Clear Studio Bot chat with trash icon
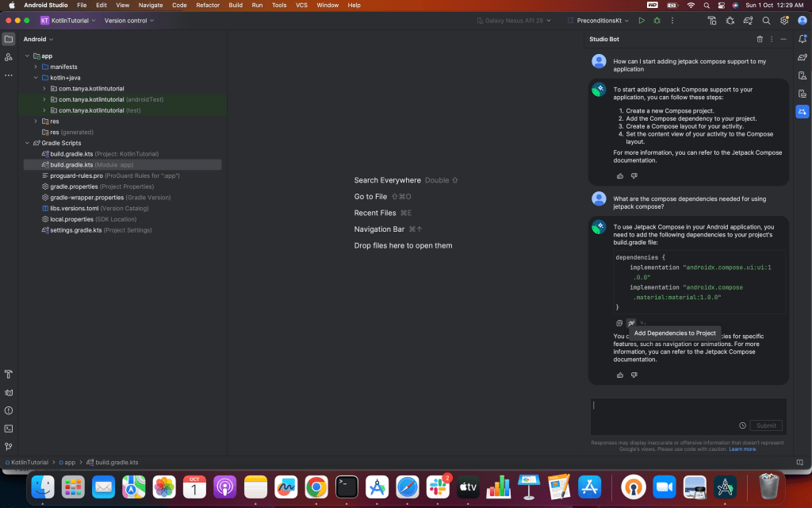 [760, 39]
